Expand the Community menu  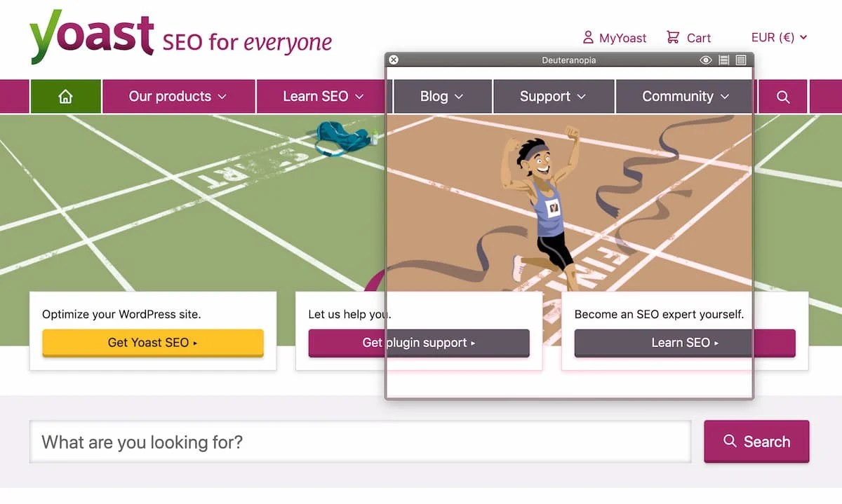coord(686,97)
